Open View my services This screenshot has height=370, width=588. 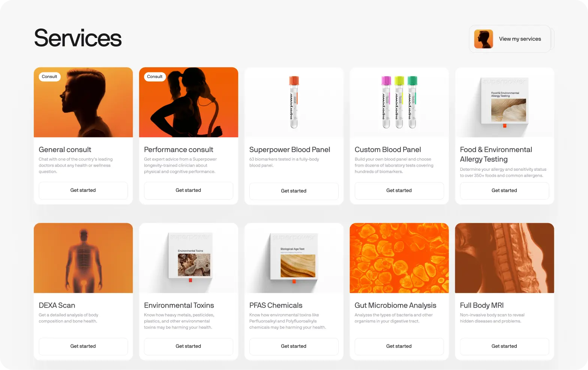coord(510,39)
